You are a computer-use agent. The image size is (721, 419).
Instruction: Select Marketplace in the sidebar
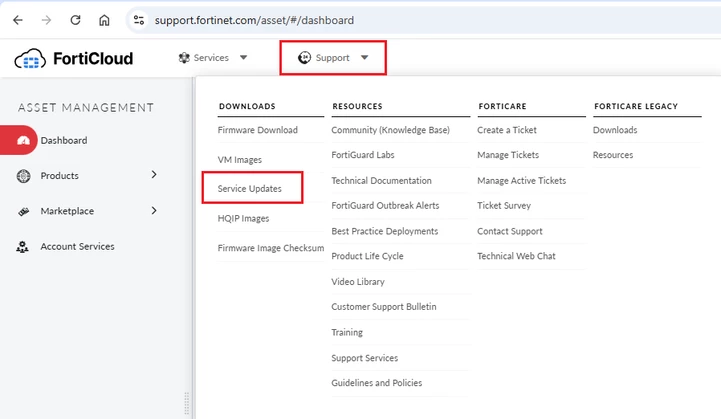click(67, 211)
